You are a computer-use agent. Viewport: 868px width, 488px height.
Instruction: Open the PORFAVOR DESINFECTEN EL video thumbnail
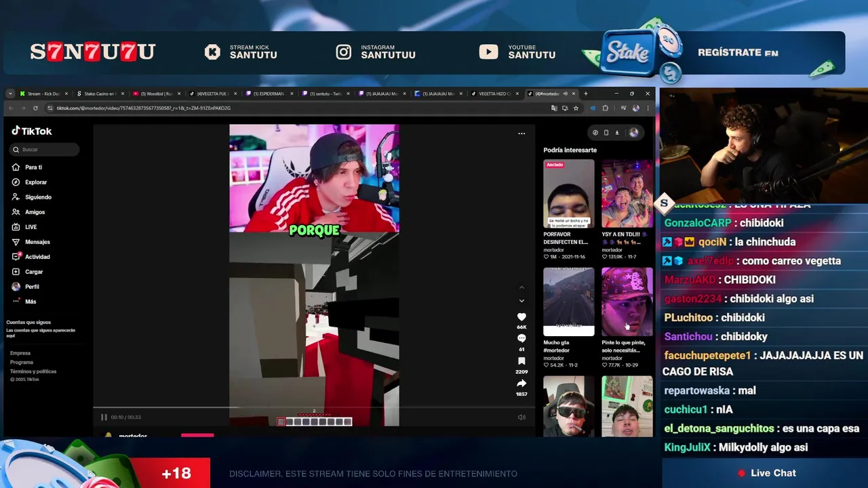[568, 194]
